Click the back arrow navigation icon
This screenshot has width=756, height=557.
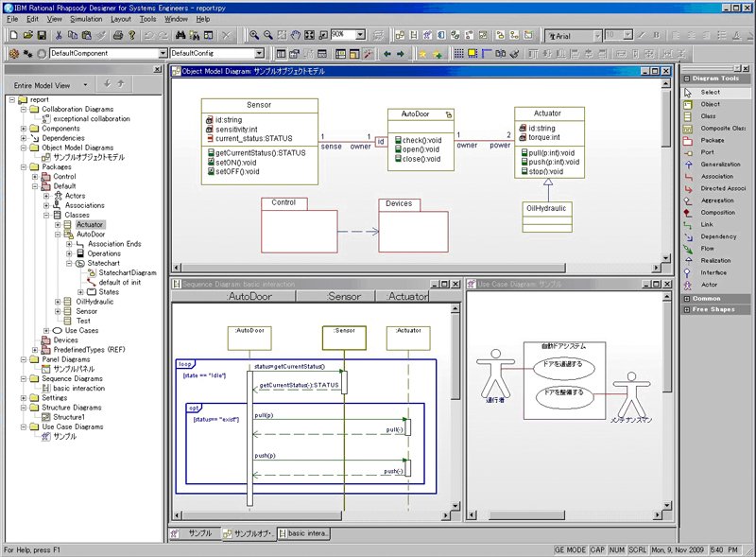coord(387,54)
